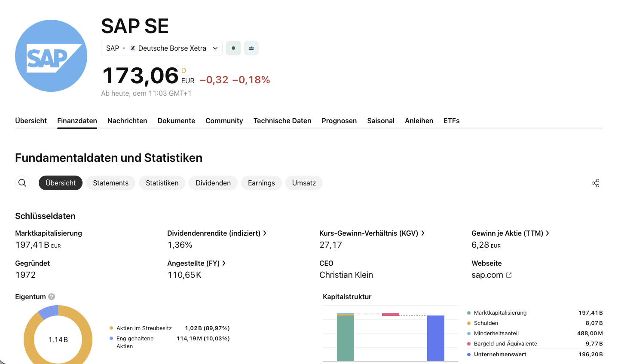This screenshot has width=621, height=364.
Task: Click the SAP company logo
Action: [51, 55]
